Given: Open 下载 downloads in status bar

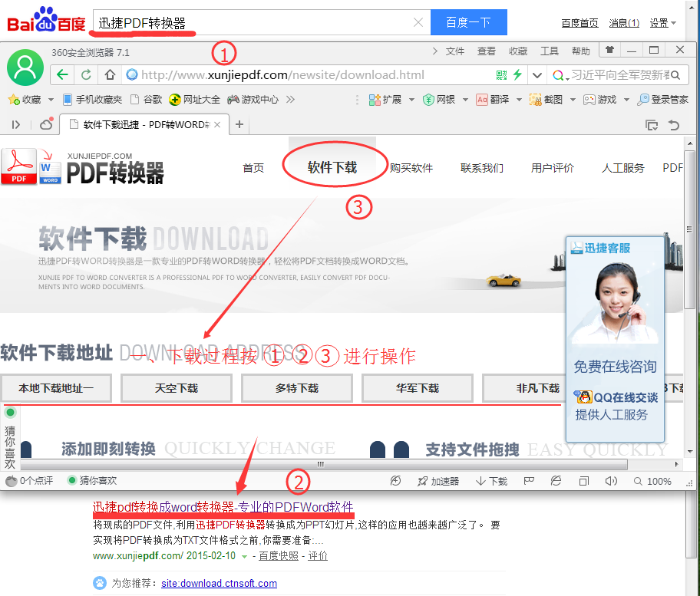Looking at the screenshot, I should tap(491, 482).
